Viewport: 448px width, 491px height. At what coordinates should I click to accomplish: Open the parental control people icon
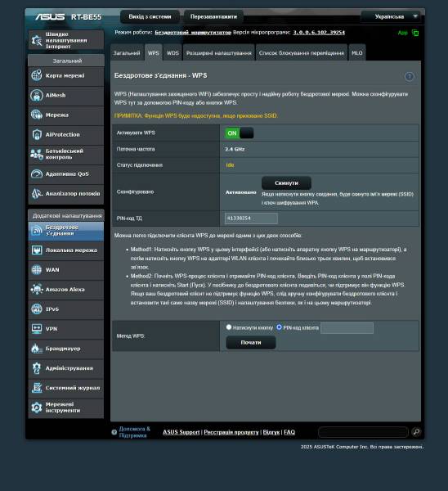tap(37, 154)
